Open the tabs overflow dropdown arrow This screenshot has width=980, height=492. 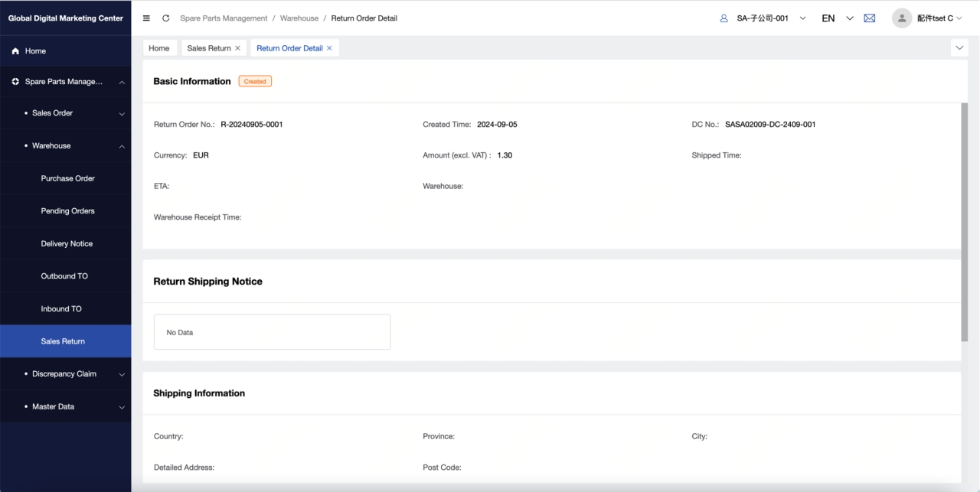[959, 48]
